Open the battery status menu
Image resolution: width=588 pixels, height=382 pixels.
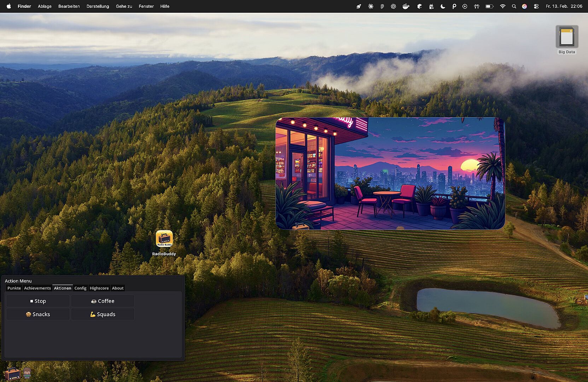tap(489, 6)
